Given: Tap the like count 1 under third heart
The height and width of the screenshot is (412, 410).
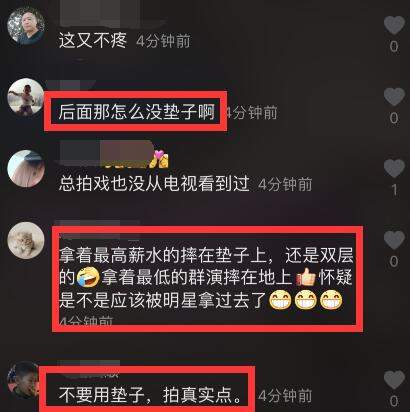Looking at the screenshot, I should [394, 190].
